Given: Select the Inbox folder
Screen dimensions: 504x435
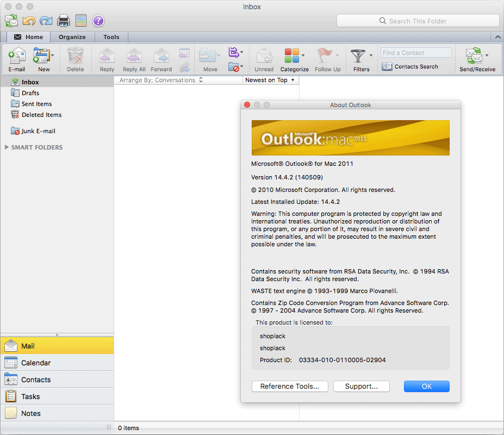Looking at the screenshot, I should point(57,82).
